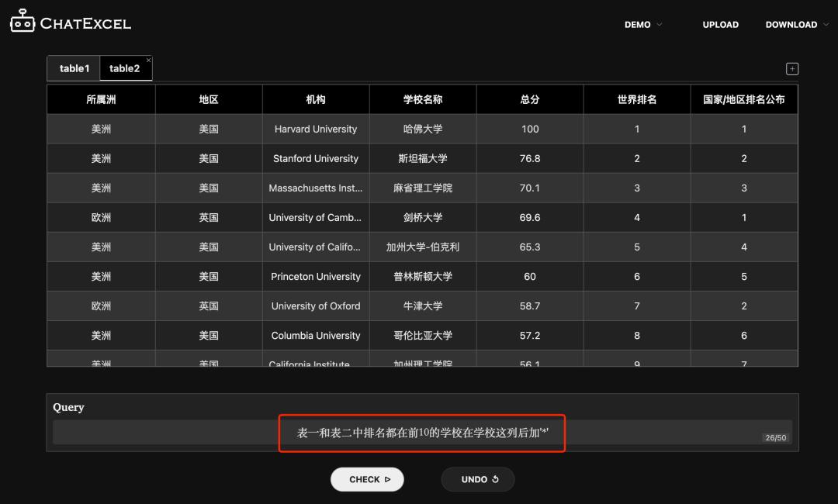Click the 加州大学-伯克利 cell
The image size is (838, 504).
pos(423,247)
